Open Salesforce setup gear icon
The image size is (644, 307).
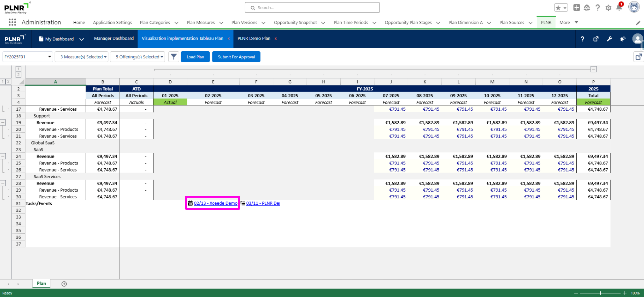pyautogui.click(x=608, y=8)
